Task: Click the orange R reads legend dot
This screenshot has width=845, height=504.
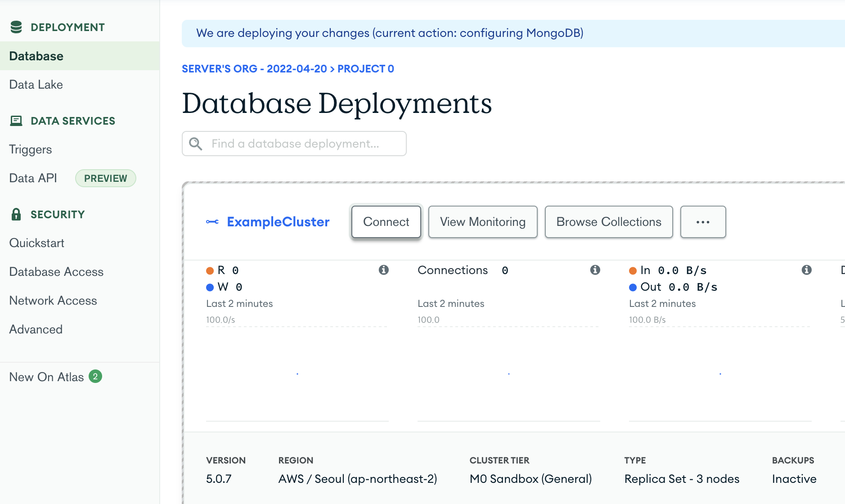Action: pyautogui.click(x=210, y=270)
